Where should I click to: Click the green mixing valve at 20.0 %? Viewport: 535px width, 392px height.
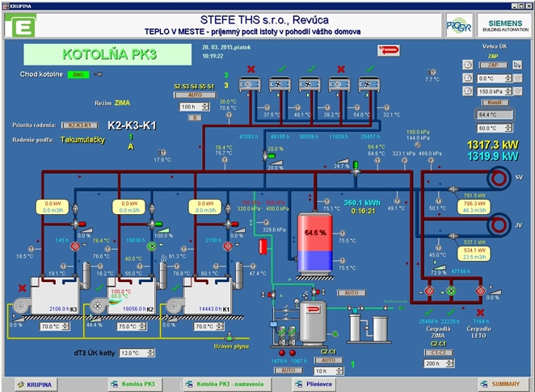pyautogui.click(x=268, y=155)
